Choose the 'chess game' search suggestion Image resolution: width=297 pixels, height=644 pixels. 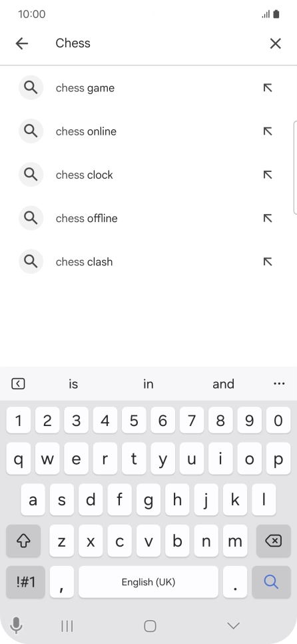148,87
